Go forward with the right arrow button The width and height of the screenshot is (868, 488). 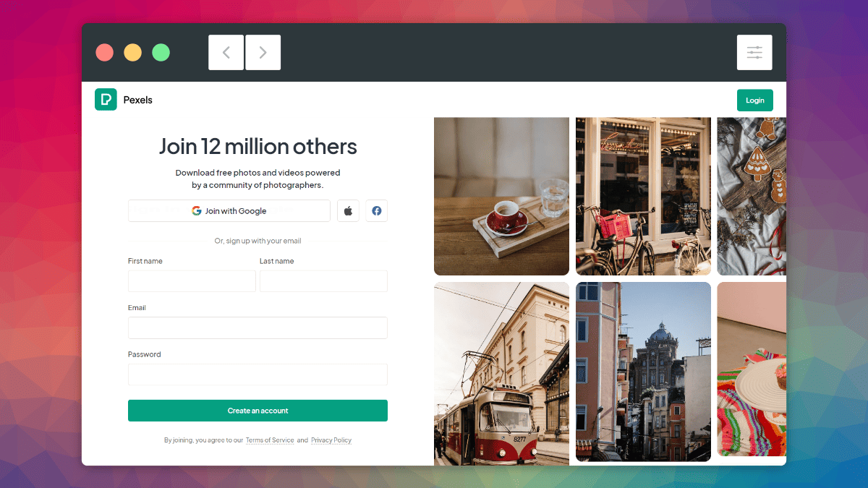(x=263, y=52)
